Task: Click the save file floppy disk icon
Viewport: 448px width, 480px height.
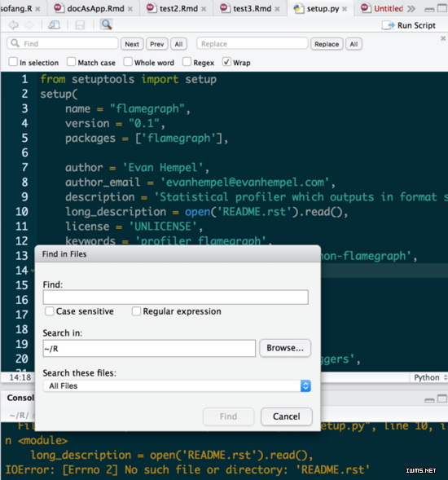Action: pyautogui.click(x=80, y=24)
